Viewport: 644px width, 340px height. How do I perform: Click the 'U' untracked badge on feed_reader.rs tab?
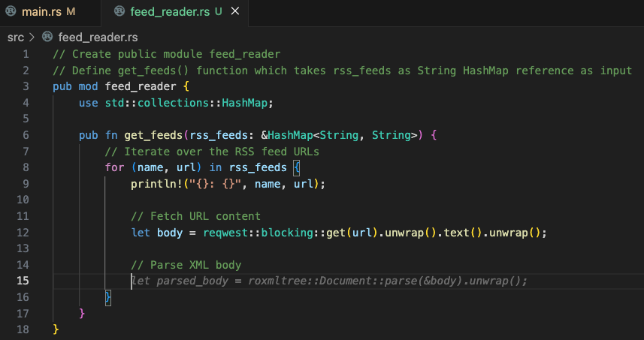click(219, 12)
